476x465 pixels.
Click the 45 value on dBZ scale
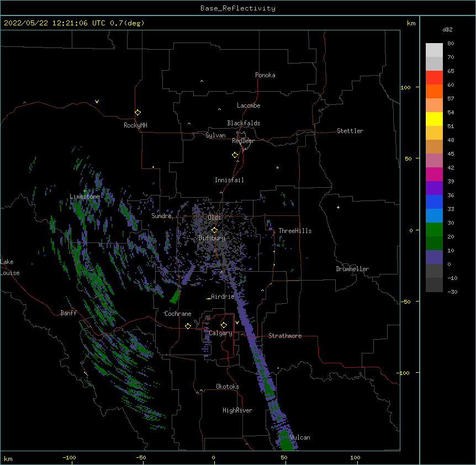tap(451, 154)
